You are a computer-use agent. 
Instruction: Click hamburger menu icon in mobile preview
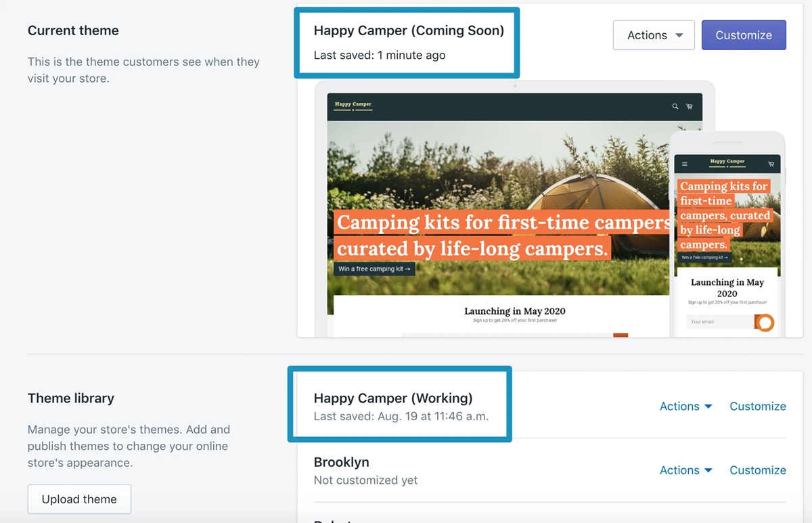click(684, 164)
